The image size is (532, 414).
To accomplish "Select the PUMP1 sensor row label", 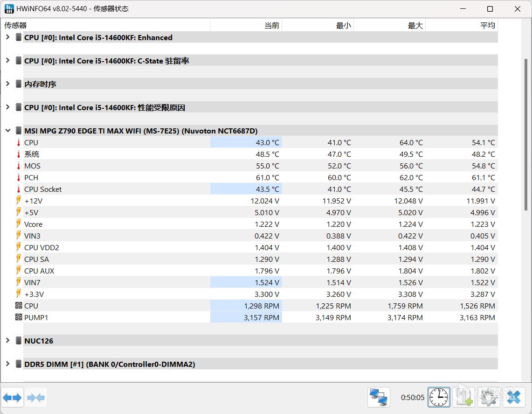I will pos(36,317).
